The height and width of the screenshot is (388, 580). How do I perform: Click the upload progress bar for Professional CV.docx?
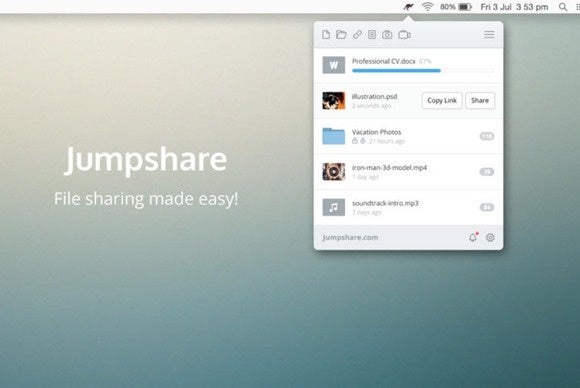[x=423, y=70]
